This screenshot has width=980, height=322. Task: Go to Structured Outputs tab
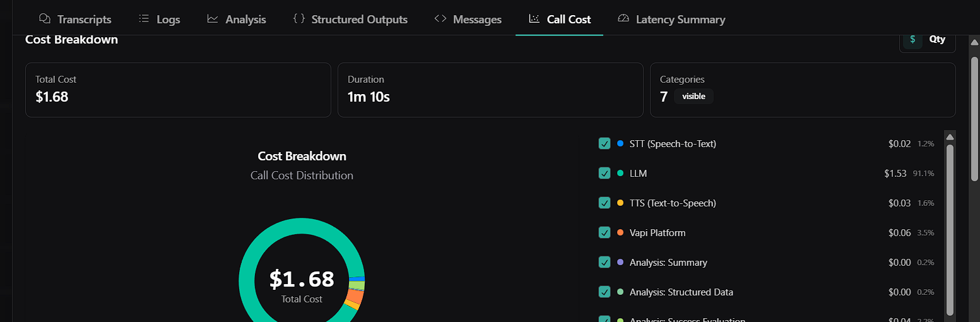click(x=350, y=19)
